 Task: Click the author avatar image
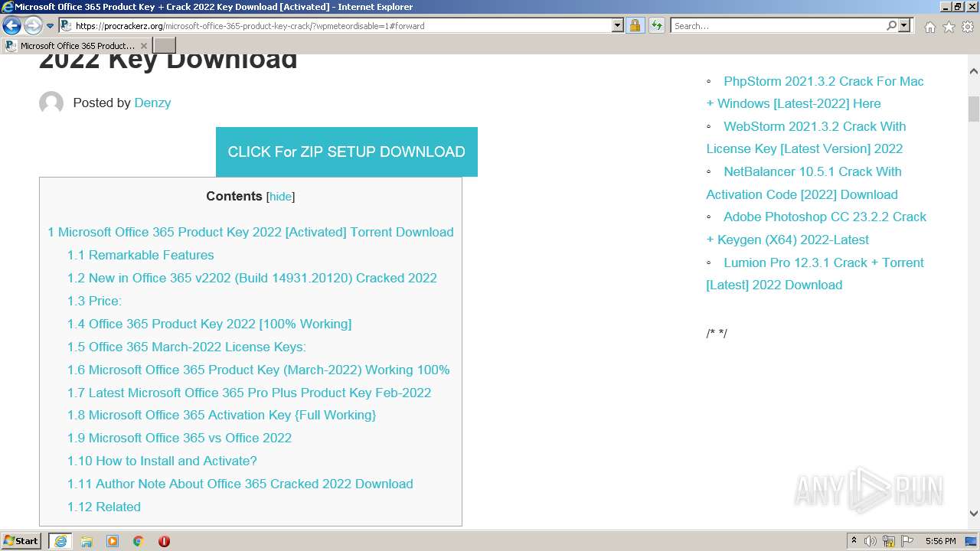[51, 103]
